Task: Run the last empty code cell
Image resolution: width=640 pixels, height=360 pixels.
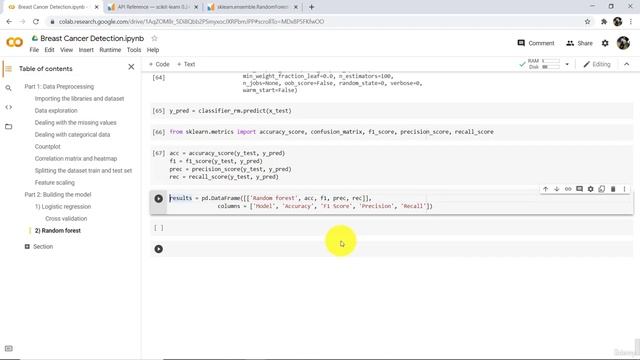Action: tap(158, 249)
